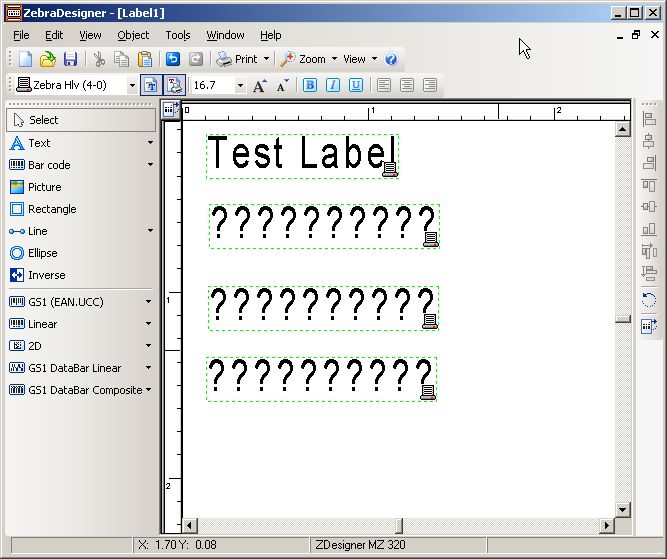Click the Print button
The height and width of the screenshot is (559, 667).
tap(237, 59)
